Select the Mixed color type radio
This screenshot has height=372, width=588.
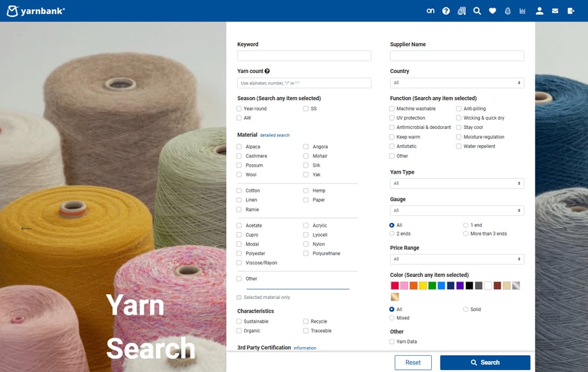(392, 318)
